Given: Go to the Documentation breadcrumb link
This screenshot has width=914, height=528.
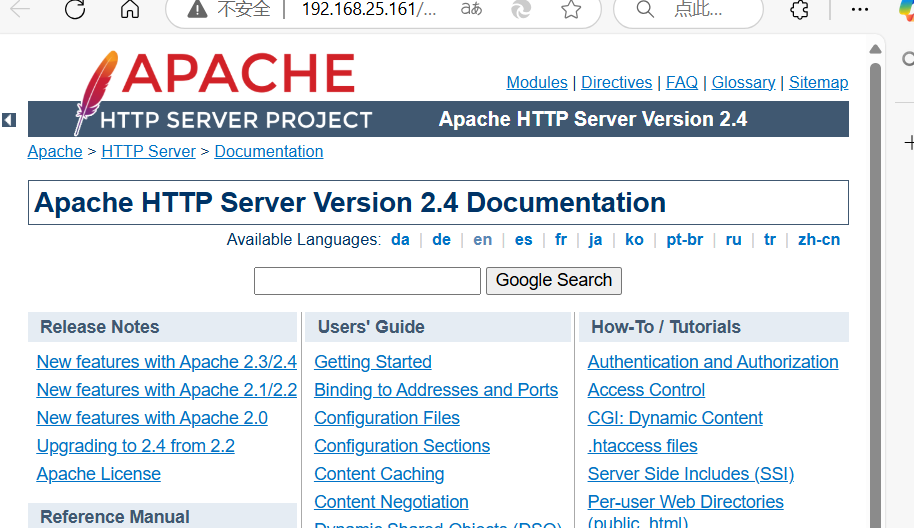Looking at the screenshot, I should (x=269, y=152).
